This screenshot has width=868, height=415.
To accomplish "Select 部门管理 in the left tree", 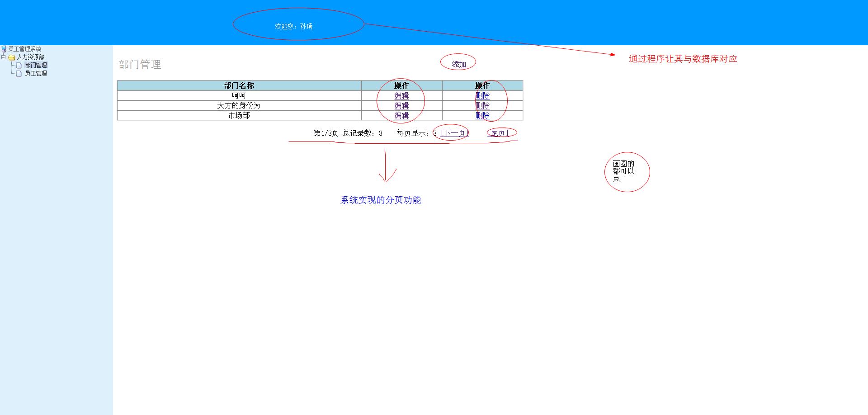I will pos(37,65).
